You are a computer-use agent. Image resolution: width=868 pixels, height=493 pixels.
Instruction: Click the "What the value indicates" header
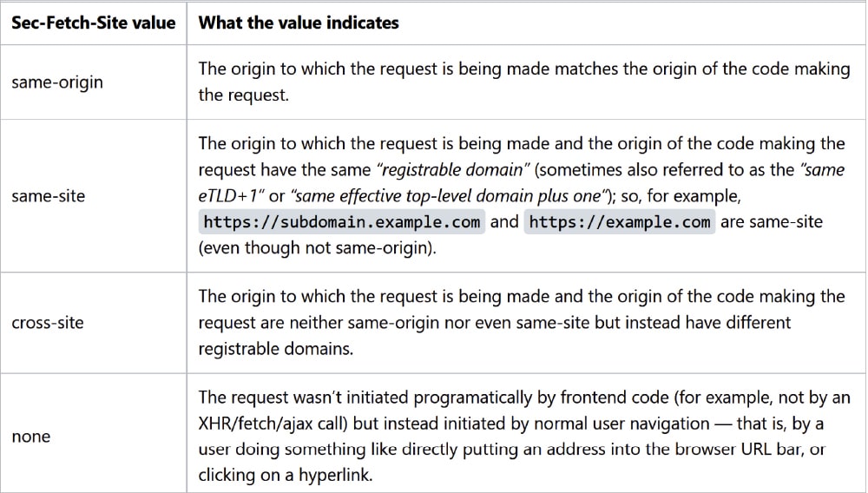[299, 23]
